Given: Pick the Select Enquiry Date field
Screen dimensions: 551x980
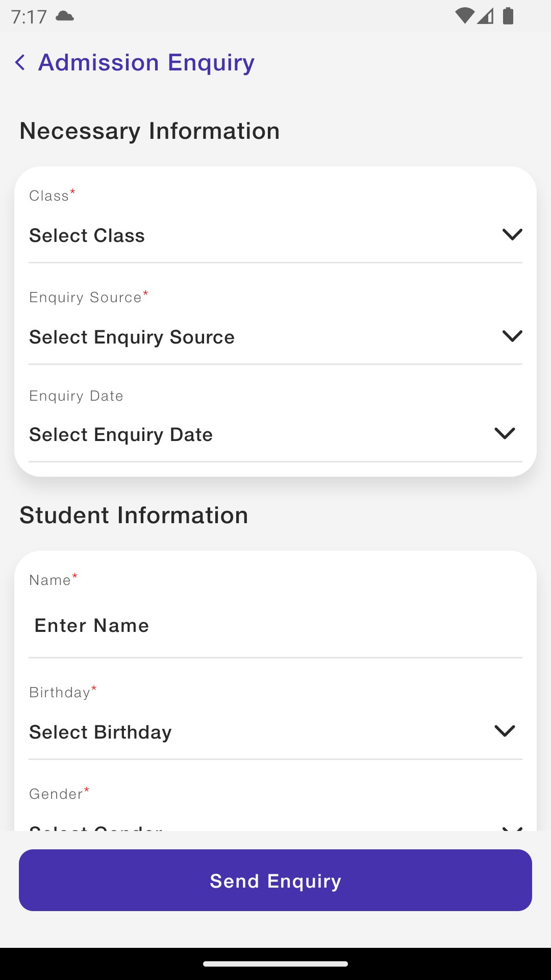Looking at the screenshot, I should click(x=121, y=435).
